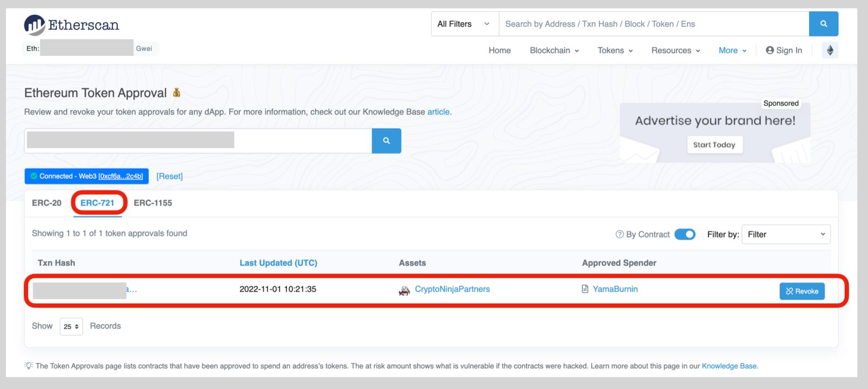The height and width of the screenshot is (389, 868).
Task: Click the Revoke button for YamaBurnin
Action: [x=802, y=291]
